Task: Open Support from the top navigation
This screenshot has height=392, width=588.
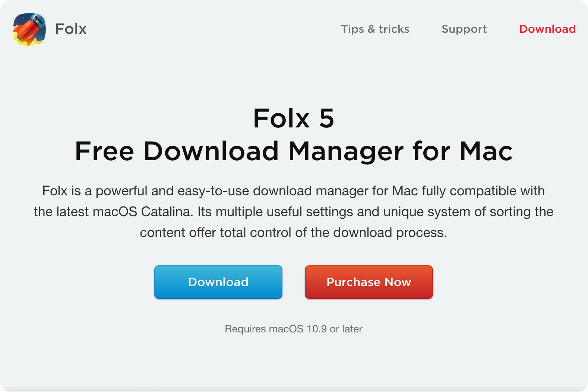Action: (x=464, y=29)
